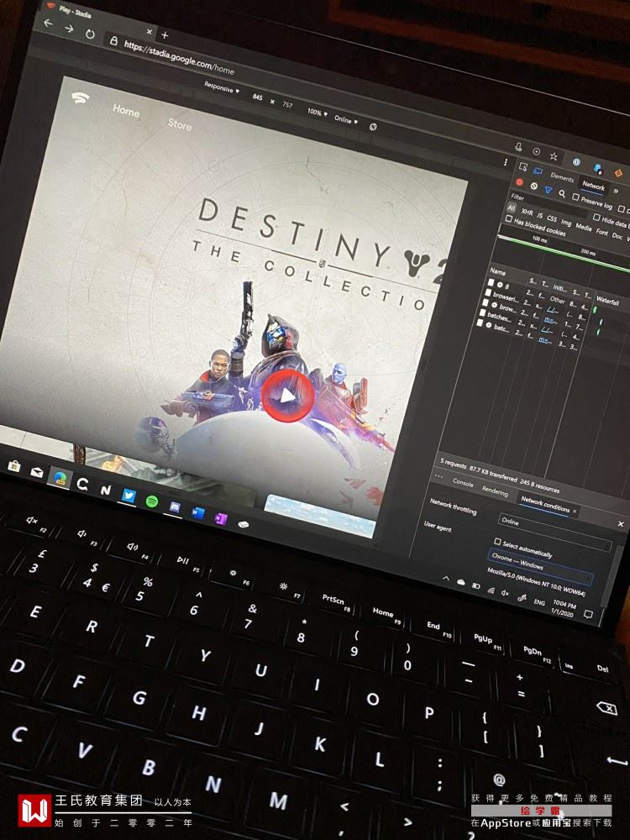This screenshot has width=630, height=840.
Task: Expand more DevTools tabs chevron
Action: pos(616,191)
